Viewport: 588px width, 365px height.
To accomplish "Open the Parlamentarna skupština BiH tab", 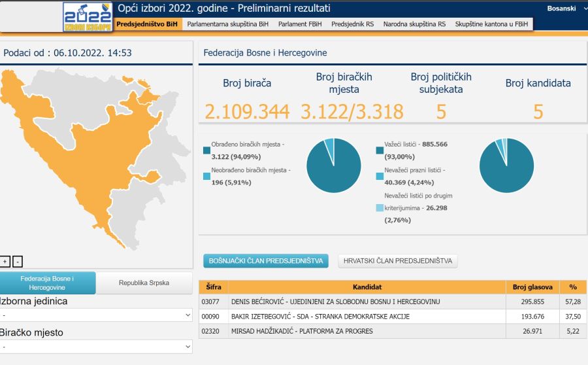I will tap(227, 24).
